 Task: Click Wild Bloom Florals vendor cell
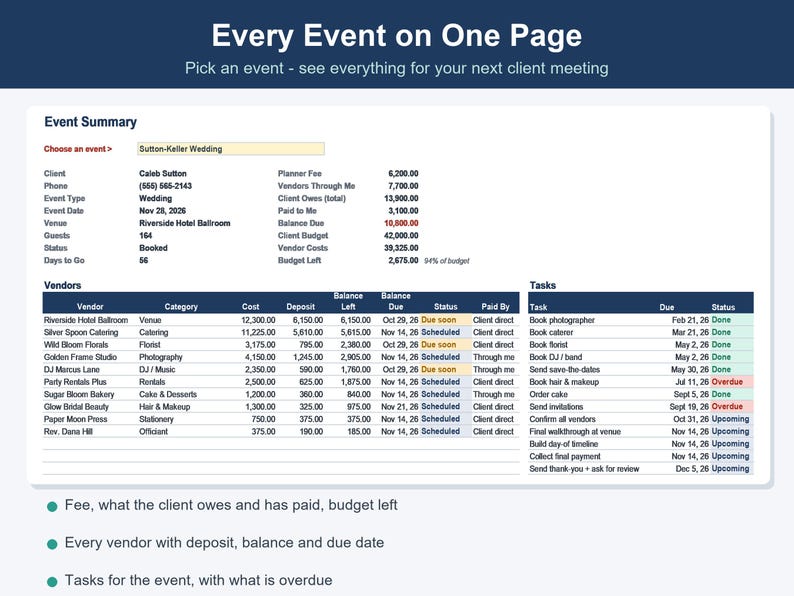point(76,345)
